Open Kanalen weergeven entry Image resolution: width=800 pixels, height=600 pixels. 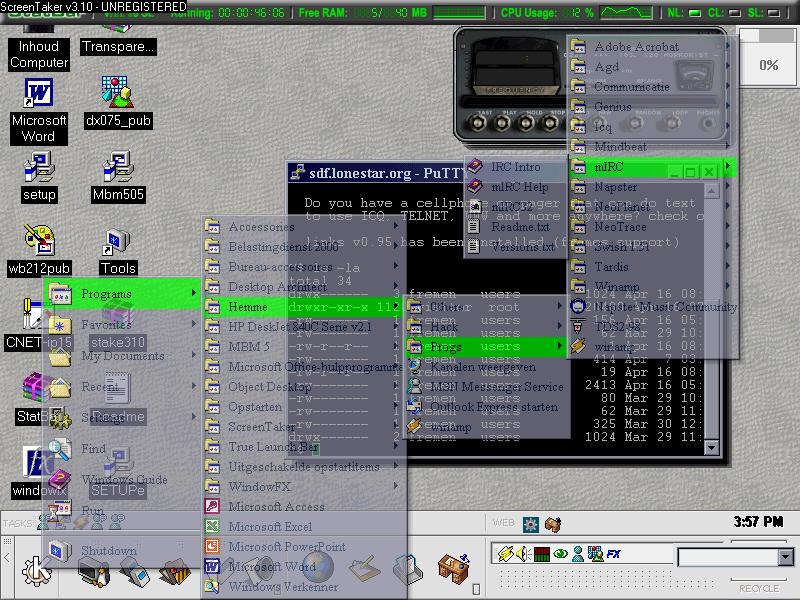click(487, 367)
